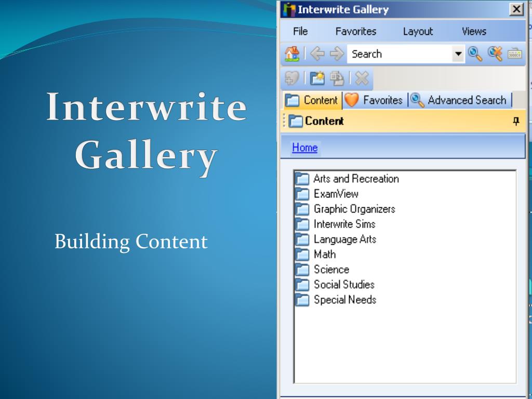Switch to the Favorites tab

pyautogui.click(x=374, y=100)
